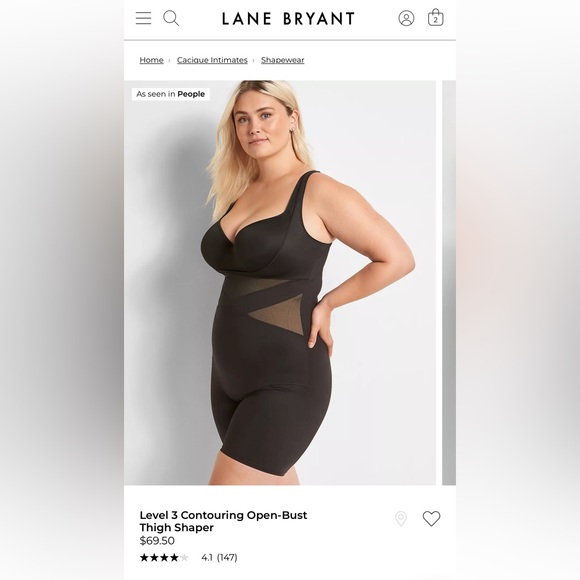Open the 147 reviews count
The image size is (580, 580).
[x=227, y=557]
